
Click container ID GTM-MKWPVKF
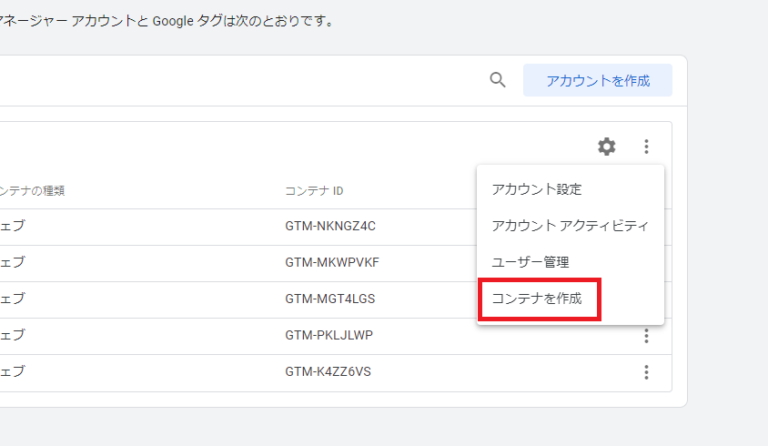(332, 262)
